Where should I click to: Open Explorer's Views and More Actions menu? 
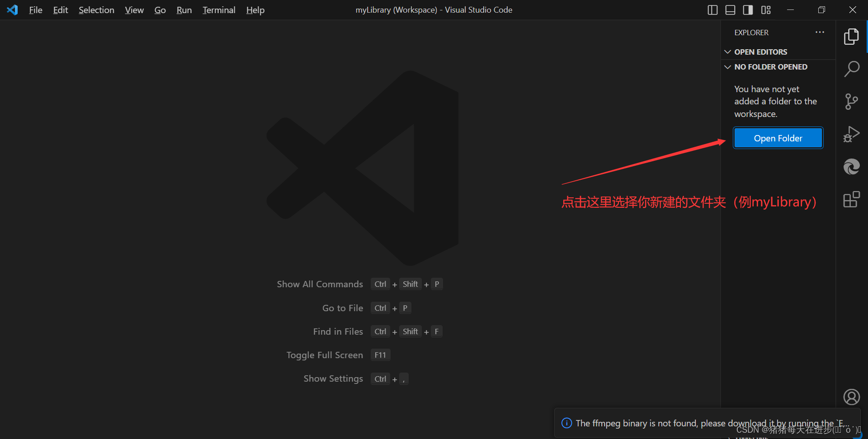pyautogui.click(x=820, y=33)
